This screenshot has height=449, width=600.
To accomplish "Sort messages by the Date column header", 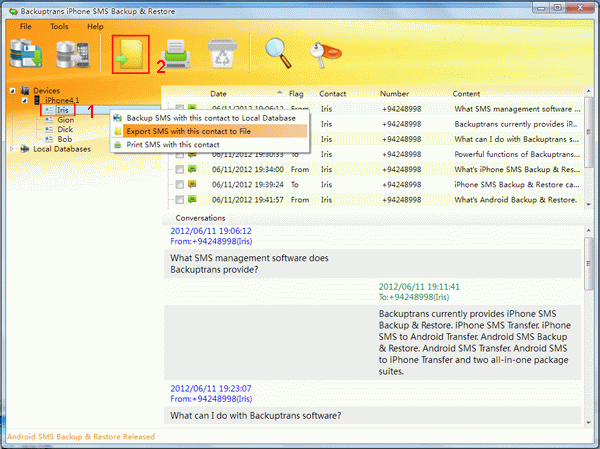I will (218, 94).
